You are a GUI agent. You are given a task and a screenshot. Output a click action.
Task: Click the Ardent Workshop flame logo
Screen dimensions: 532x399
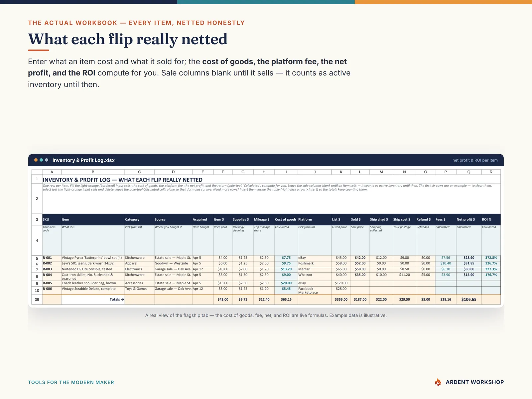tap(438, 382)
